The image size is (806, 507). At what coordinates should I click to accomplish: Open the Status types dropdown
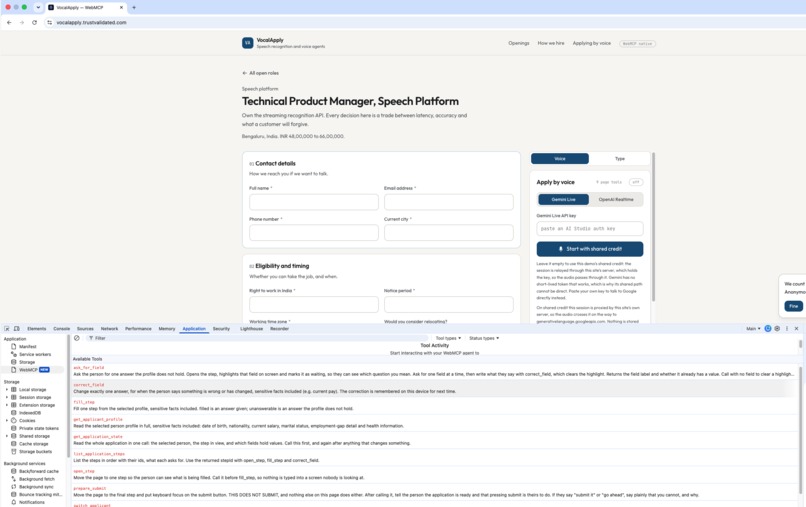click(484, 338)
